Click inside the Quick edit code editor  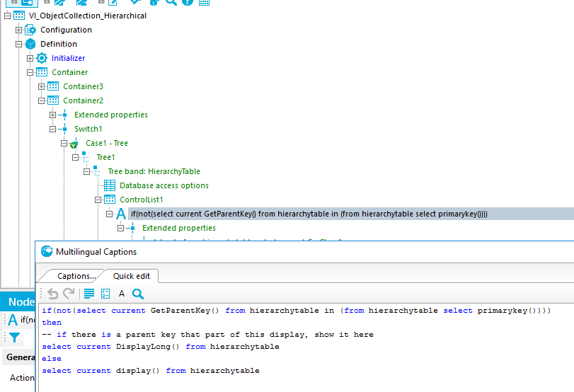[306, 347]
